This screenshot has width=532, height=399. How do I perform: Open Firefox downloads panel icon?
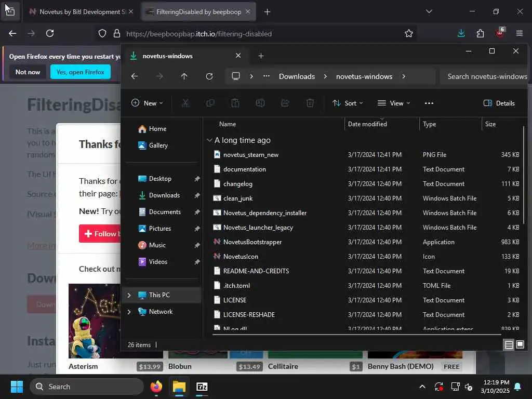pyautogui.click(x=461, y=33)
